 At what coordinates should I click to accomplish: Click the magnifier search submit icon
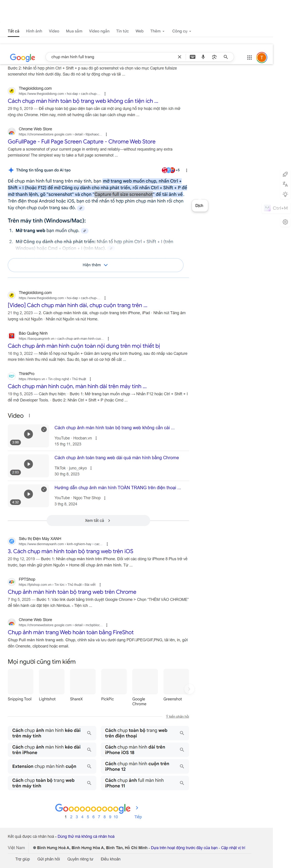point(226,57)
